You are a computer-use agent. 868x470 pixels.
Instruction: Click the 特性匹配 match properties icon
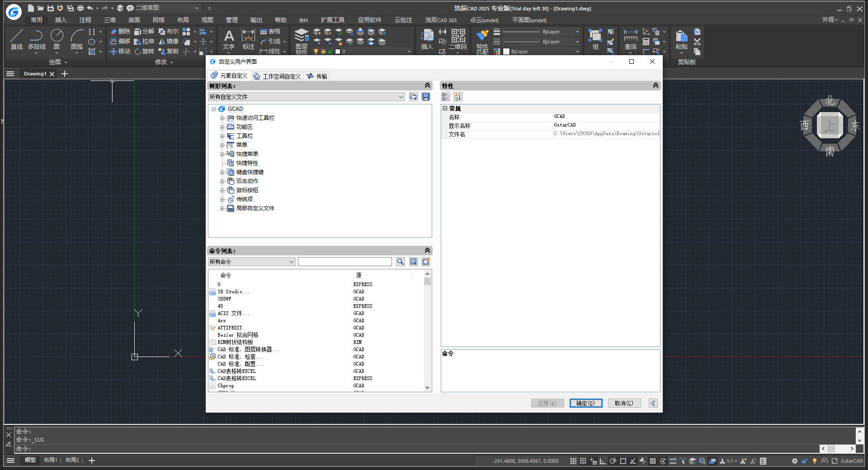pyautogui.click(x=482, y=41)
